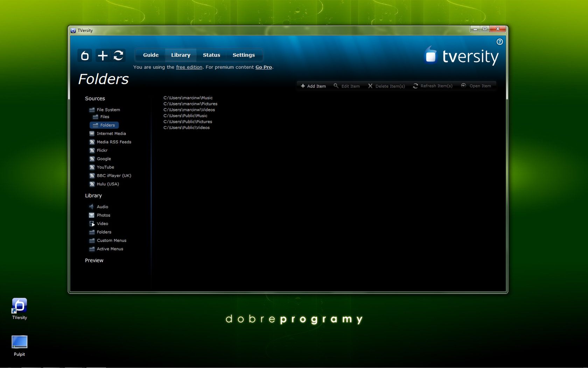588x368 pixels.
Task: Select Files under File System
Action: click(x=105, y=117)
